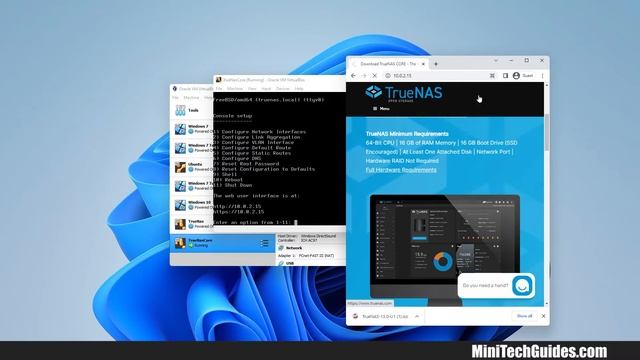The height and width of the screenshot is (360, 640).
Task: Select the running TrueNasCore machine
Action: tap(222, 243)
